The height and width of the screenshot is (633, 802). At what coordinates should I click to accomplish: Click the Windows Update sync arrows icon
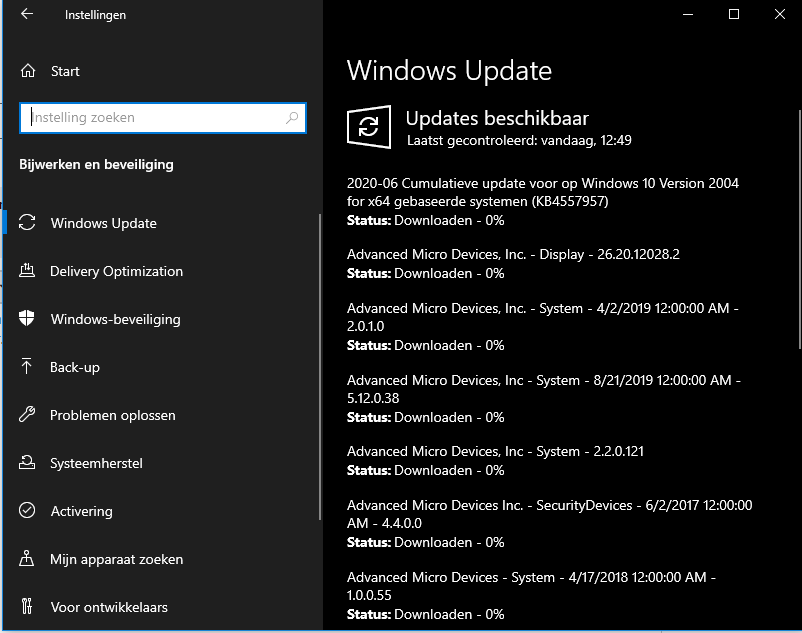pyautogui.click(x=27, y=222)
